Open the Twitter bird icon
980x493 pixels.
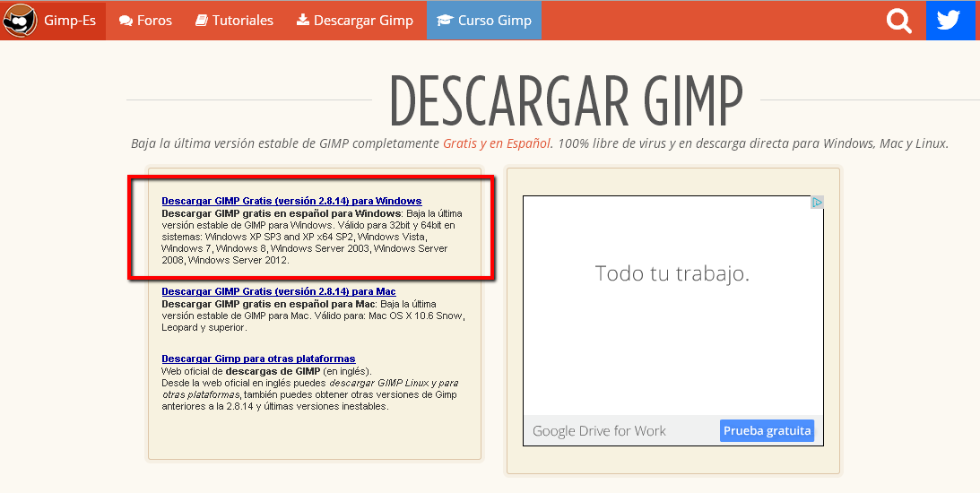tap(949, 20)
